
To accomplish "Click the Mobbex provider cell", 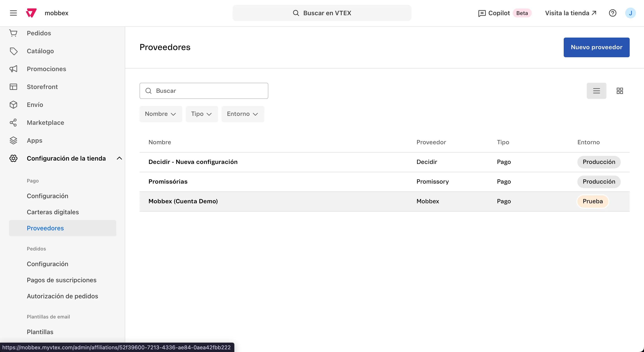I will 428,201.
